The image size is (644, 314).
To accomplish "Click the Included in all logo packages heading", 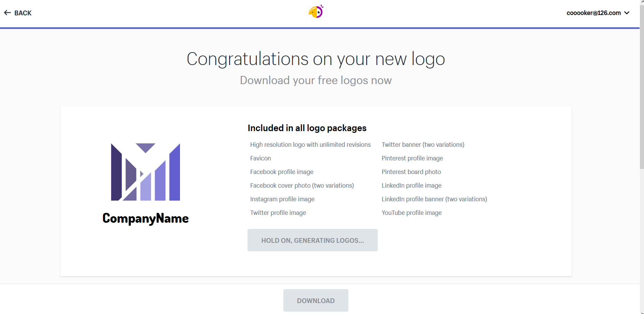I will coord(307,128).
